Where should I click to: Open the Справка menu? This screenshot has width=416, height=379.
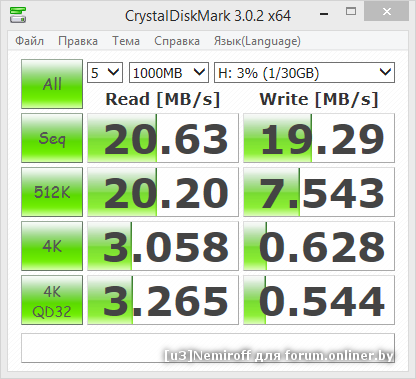(x=177, y=41)
